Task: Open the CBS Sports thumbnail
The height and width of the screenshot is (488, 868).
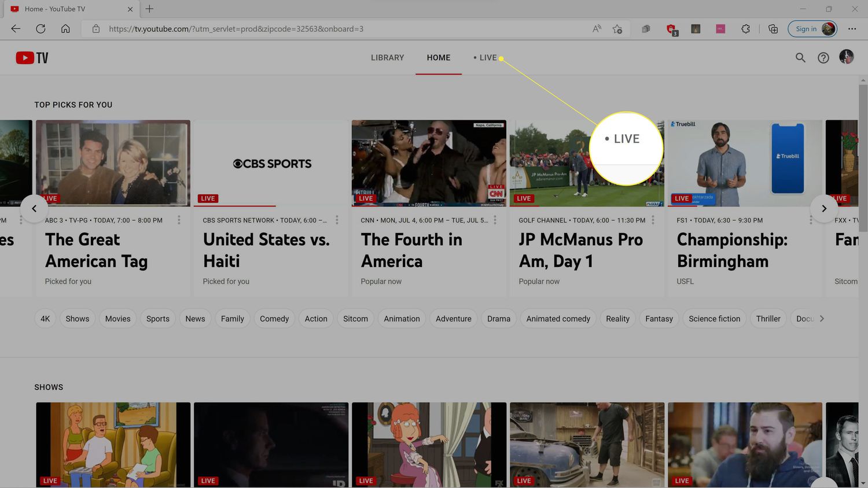Action: tap(271, 163)
